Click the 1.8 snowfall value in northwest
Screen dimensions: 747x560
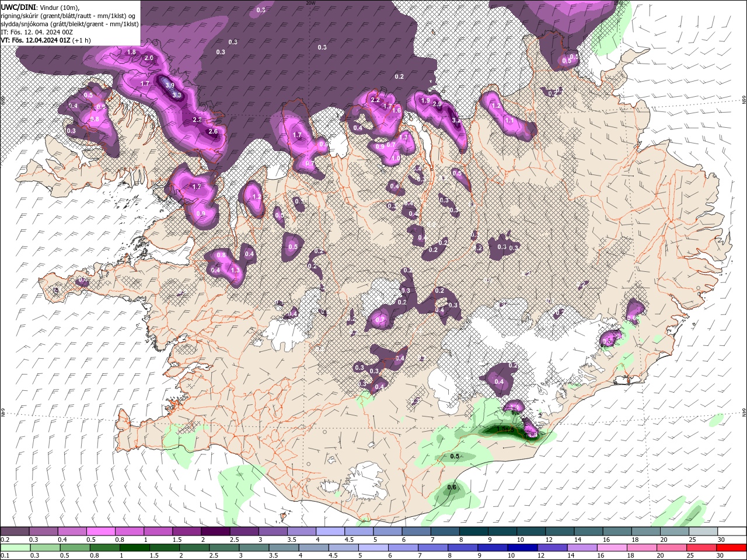131,52
